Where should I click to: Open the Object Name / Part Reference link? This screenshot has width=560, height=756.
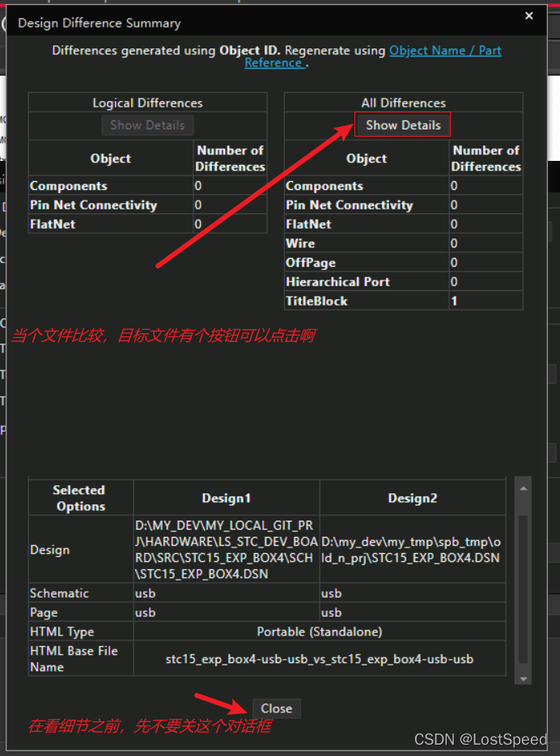point(445,50)
